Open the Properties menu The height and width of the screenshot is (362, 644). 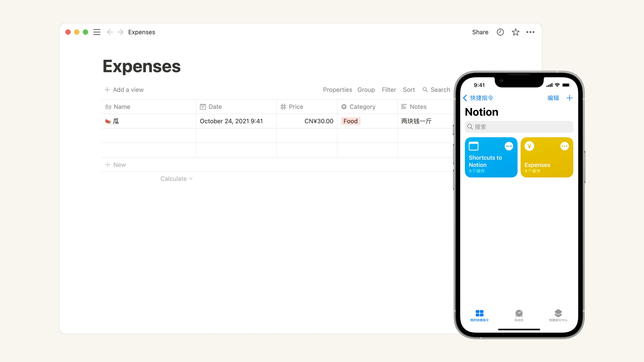[x=337, y=90]
